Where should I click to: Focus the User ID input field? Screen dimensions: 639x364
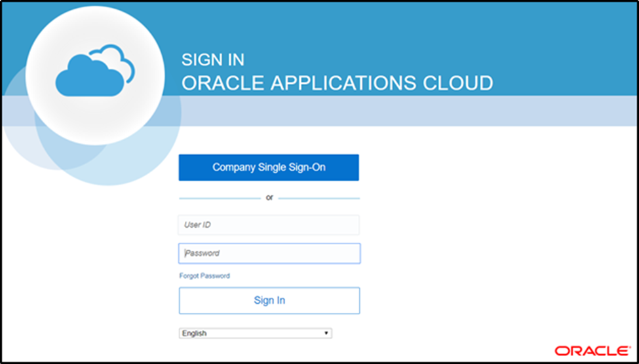(269, 225)
